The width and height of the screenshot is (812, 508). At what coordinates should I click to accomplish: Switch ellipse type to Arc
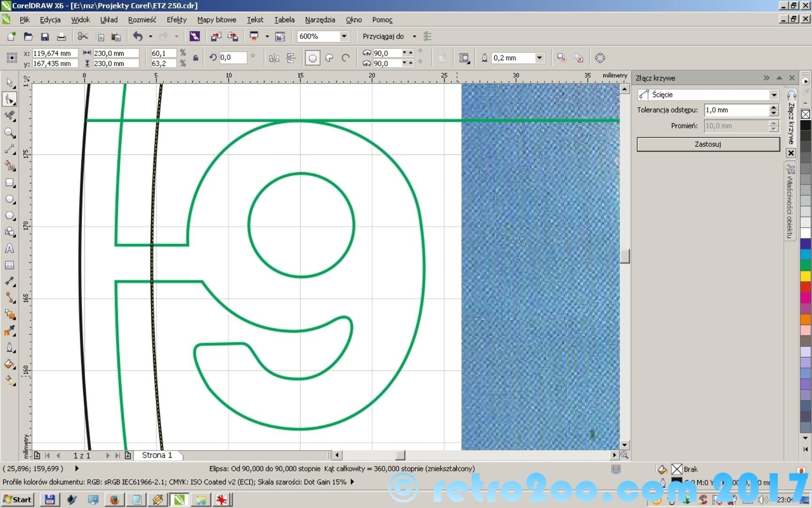point(346,58)
